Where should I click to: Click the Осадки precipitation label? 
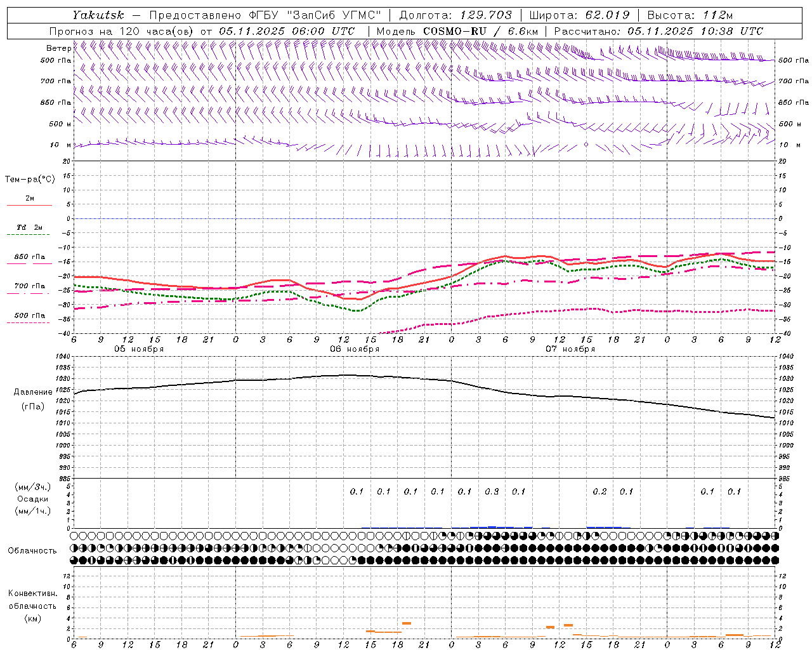32,499
